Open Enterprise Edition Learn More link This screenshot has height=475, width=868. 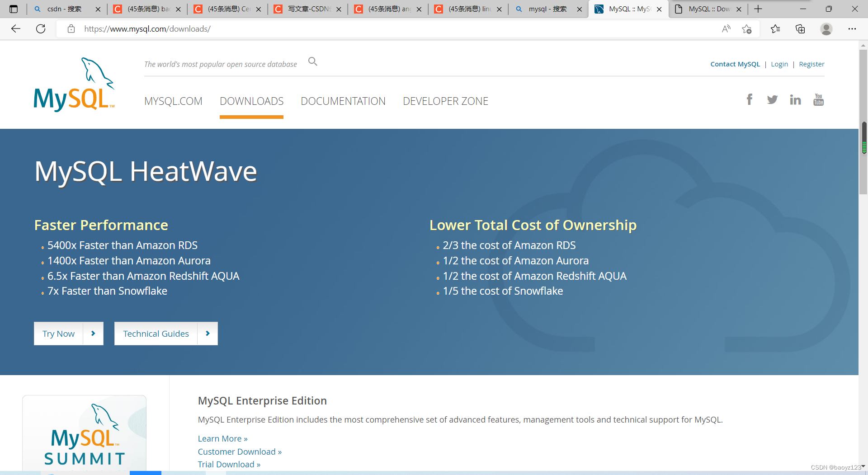tap(222, 439)
